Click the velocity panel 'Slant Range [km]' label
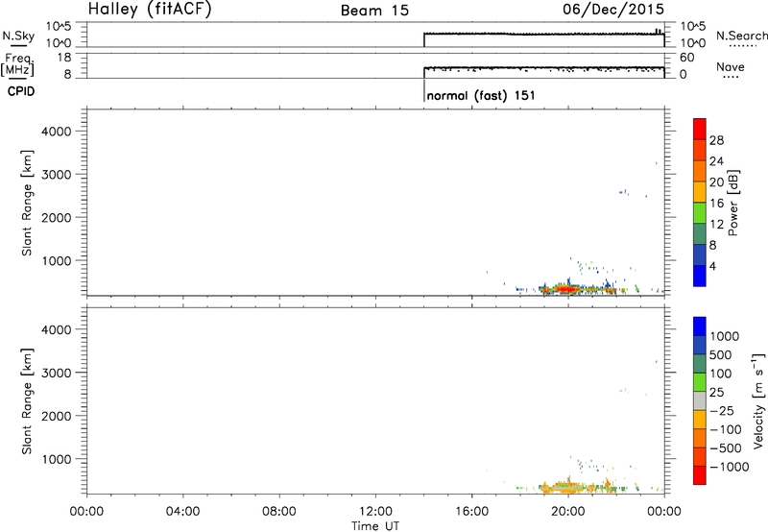768x532 pixels. click(27, 401)
